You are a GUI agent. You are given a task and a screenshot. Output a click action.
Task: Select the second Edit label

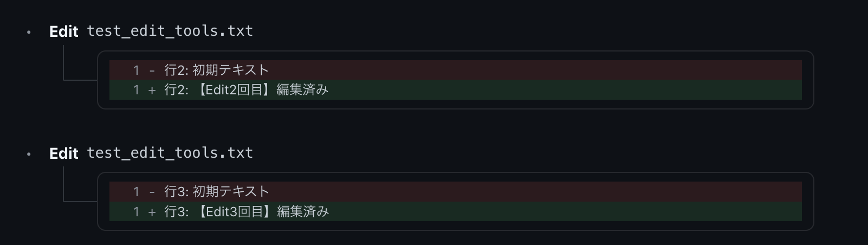click(64, 153)
